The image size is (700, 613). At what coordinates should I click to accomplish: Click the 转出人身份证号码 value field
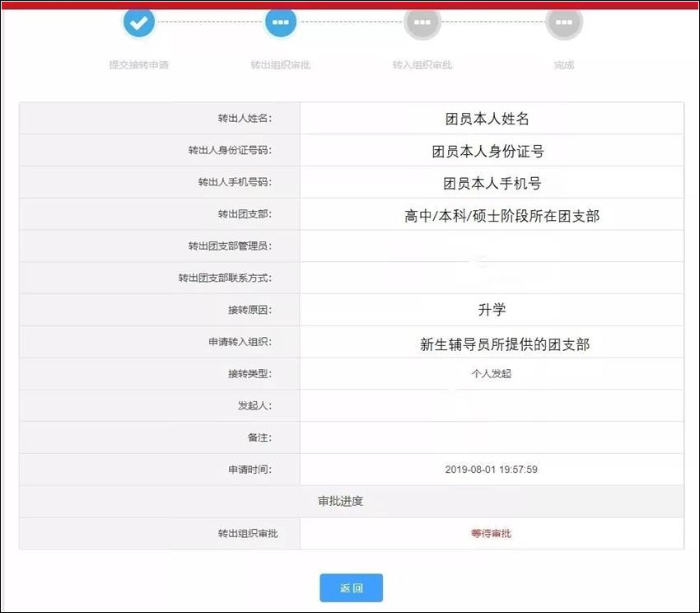coord(491,151)
